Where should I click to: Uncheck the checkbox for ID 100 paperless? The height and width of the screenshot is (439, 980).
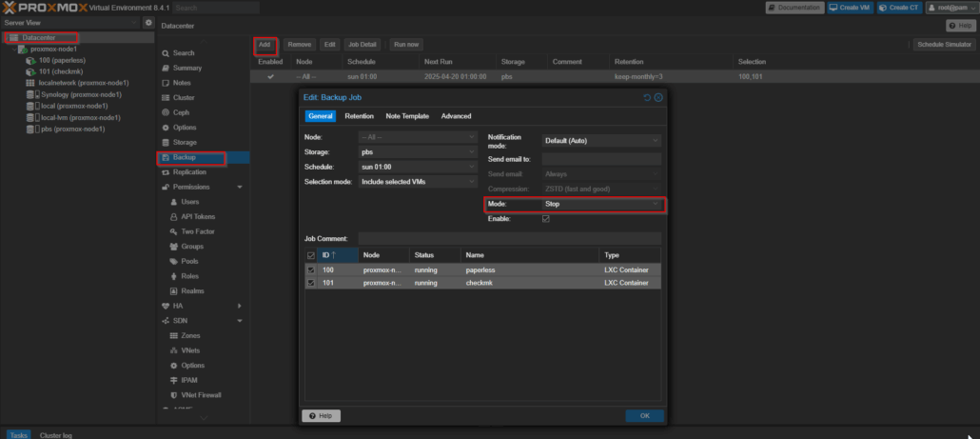[310, 270]
